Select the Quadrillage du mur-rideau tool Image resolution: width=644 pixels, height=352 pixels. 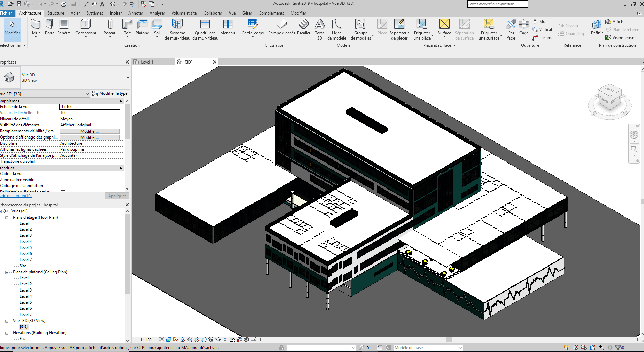point(205,29)
